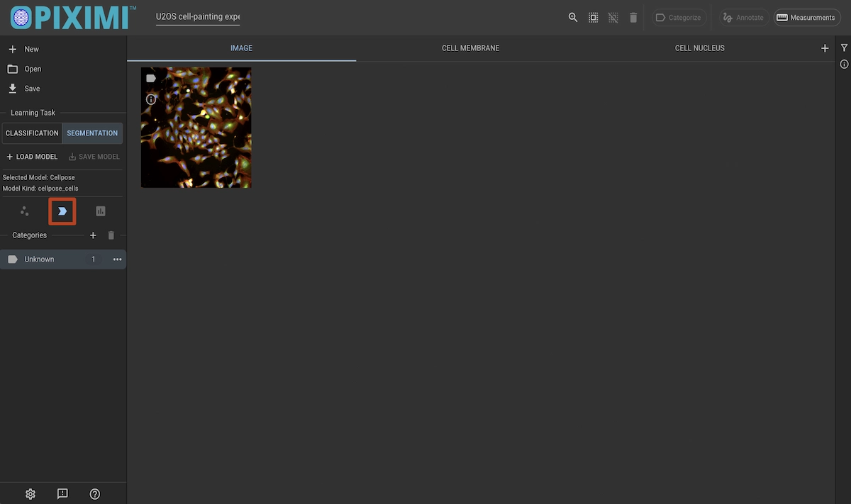The image size is (851, 504).
Task: Save the current project
Action: point(63,89)
